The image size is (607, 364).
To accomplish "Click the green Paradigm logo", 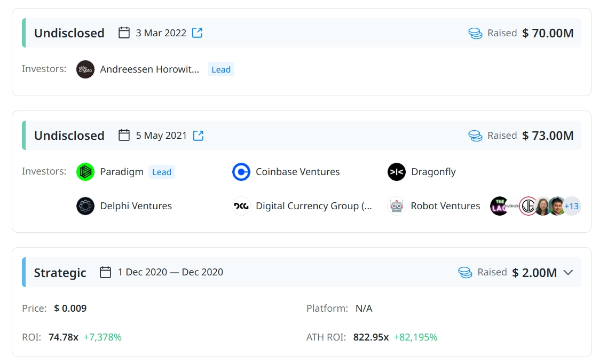I will [x=85, y=172].
